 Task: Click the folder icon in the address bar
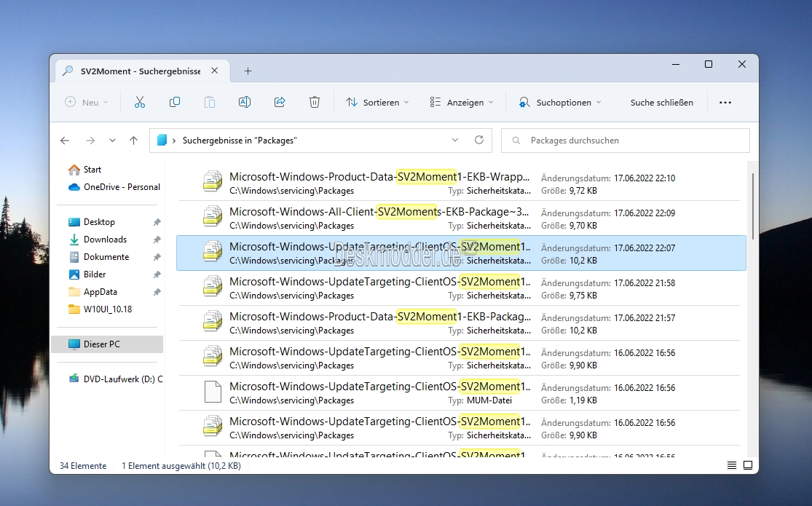tap(162, 141)
